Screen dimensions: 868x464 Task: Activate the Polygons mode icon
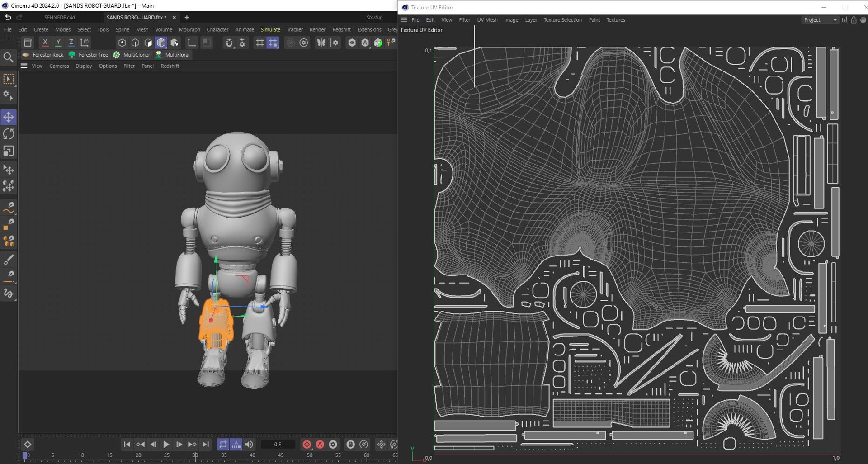148,43
